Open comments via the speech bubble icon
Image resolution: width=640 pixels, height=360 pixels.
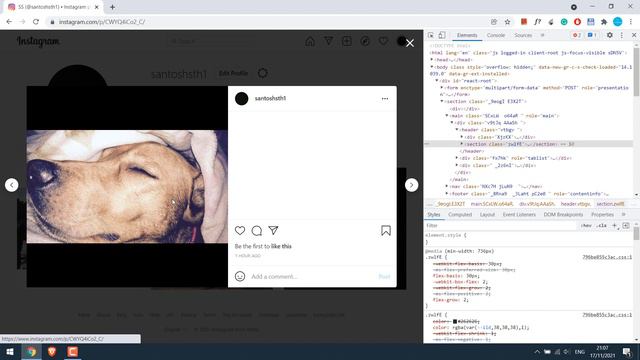click(257, 231)
